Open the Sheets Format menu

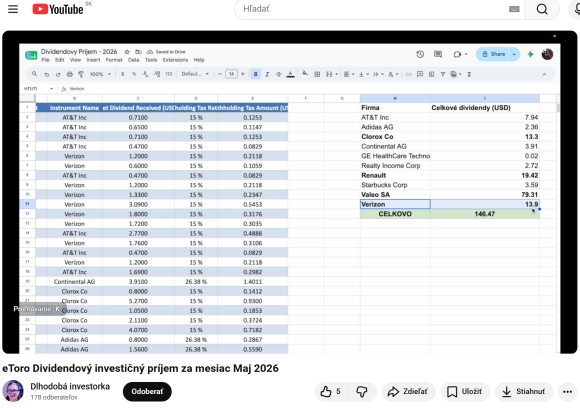click(x=114, y=60)
